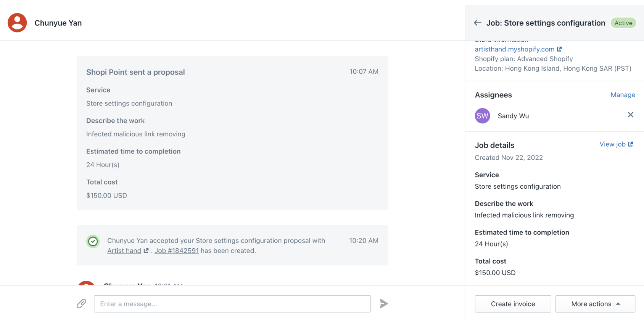This screenshot has height=327, width=644.
Task: Click the Chunyue Yan conversation name
Action: tap(58, 23)
